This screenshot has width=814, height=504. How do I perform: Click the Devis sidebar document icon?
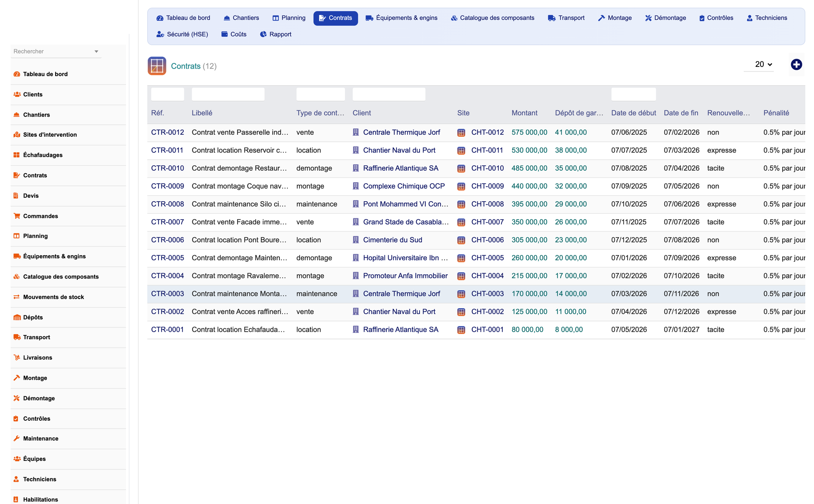point(17,196)
